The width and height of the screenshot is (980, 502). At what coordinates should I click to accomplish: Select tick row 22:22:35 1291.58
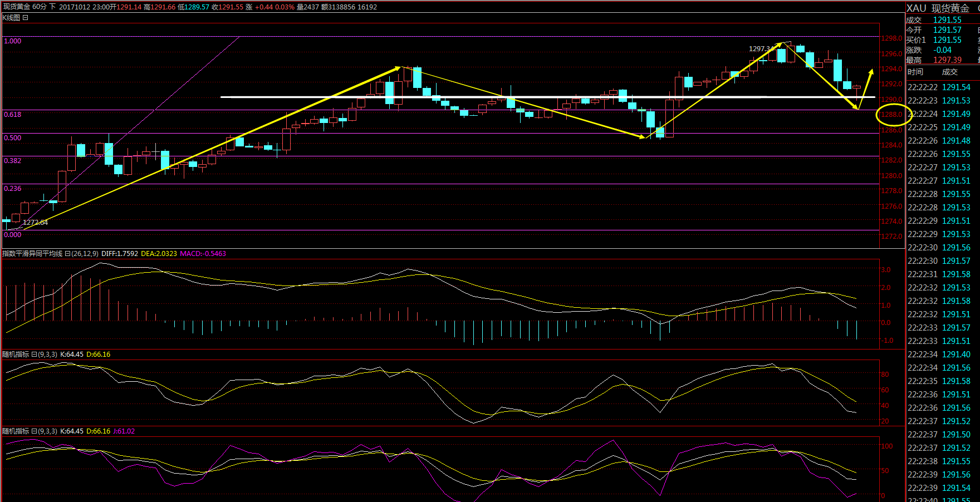point(939,381)
